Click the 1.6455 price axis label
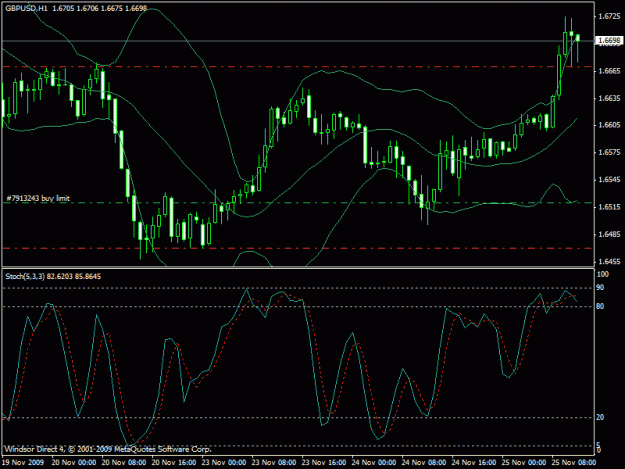Viewport: 625px width, 469px height. [x=609, y=262]
